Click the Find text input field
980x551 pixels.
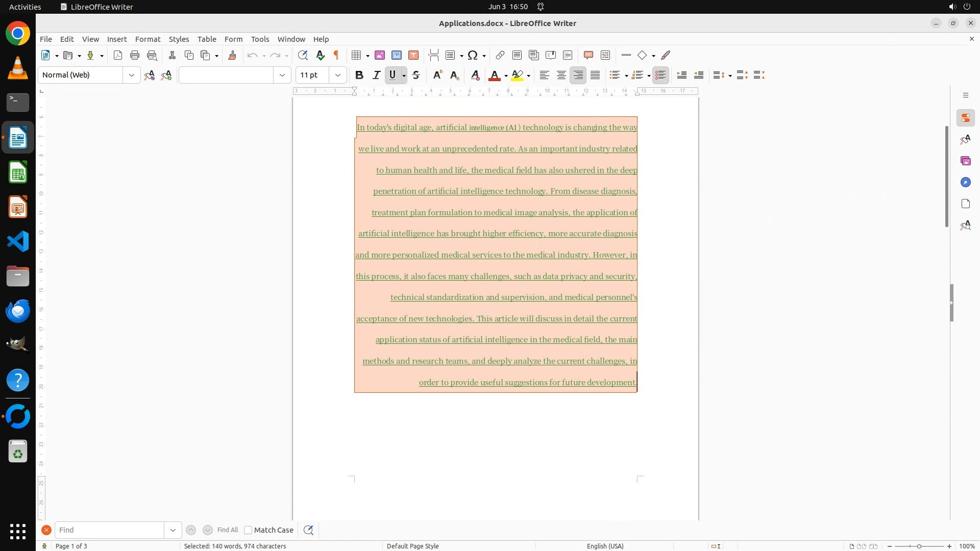(x=110, y=530)
